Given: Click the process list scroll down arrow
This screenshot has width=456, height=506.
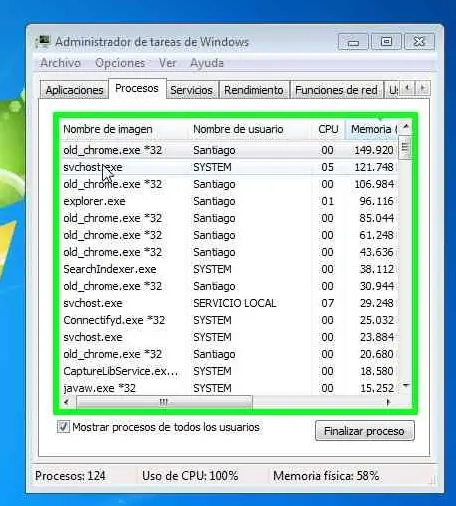Looking at the screenshot, I should [x=406, y=386].
